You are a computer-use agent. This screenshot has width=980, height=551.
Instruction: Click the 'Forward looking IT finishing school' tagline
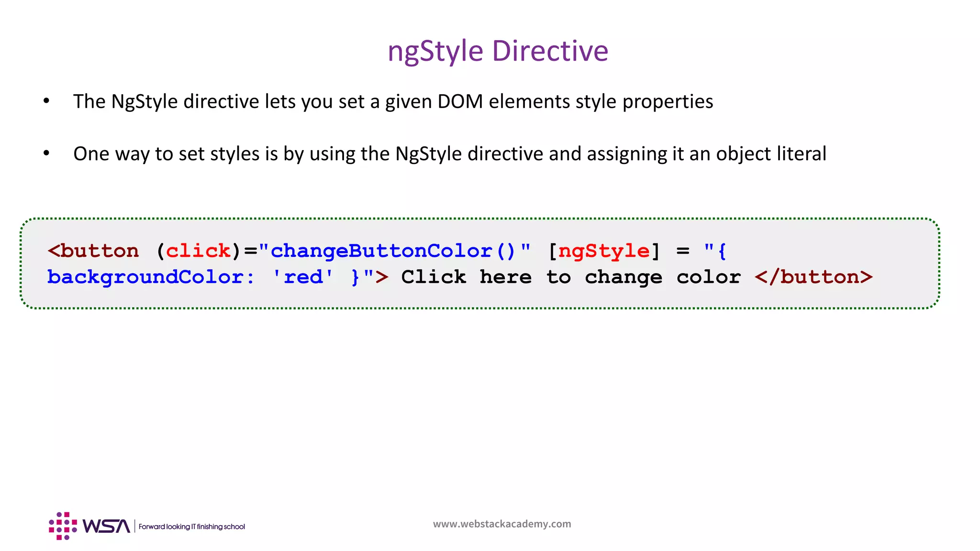tap(192, 527)
